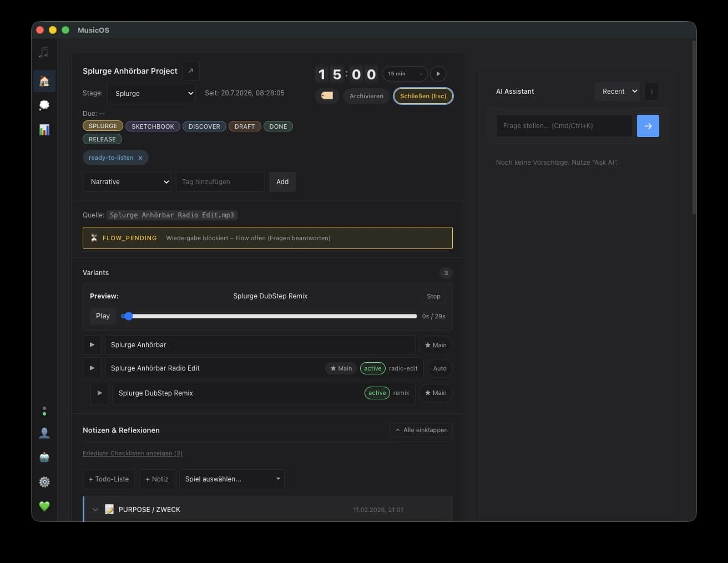Image resolution: width=728 pixels, height=563 pixels.
Task: Click the window vertical scrollbar
Action: 694,128
